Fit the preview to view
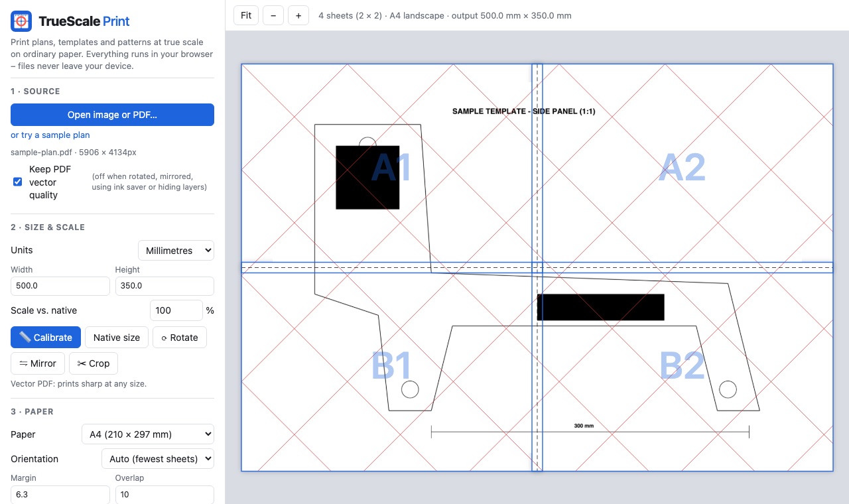Image resolution: width=849 pixels, height=504 pixels. [246, 15]
